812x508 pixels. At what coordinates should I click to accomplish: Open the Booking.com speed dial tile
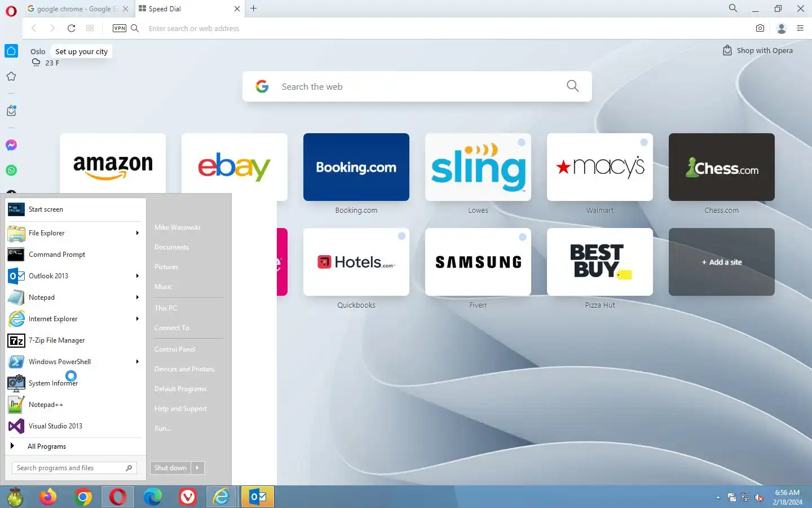(x=356, y=167)
